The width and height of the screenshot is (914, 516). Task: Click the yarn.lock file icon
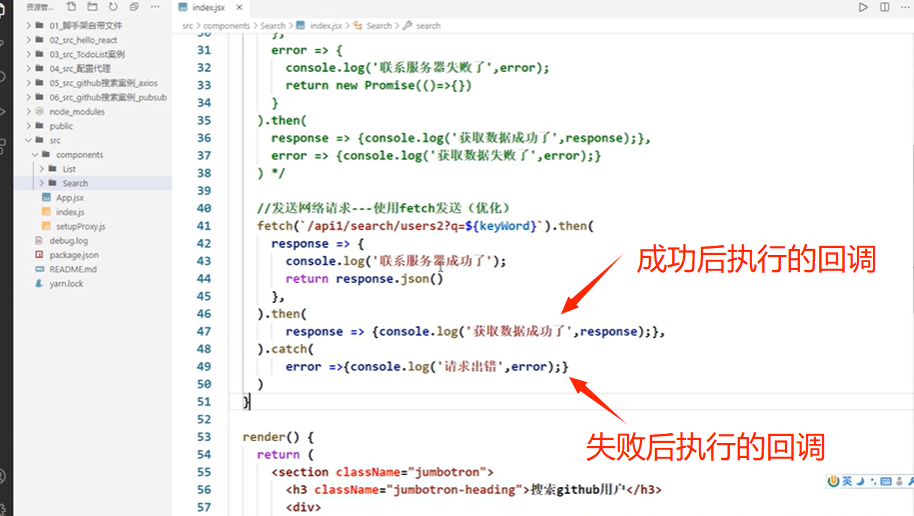pos(39,284)
